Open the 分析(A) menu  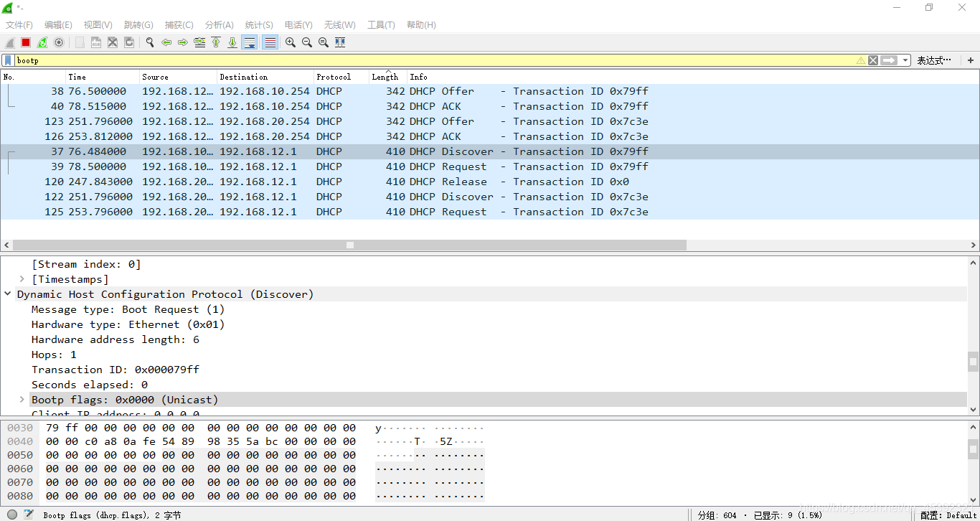219,24
